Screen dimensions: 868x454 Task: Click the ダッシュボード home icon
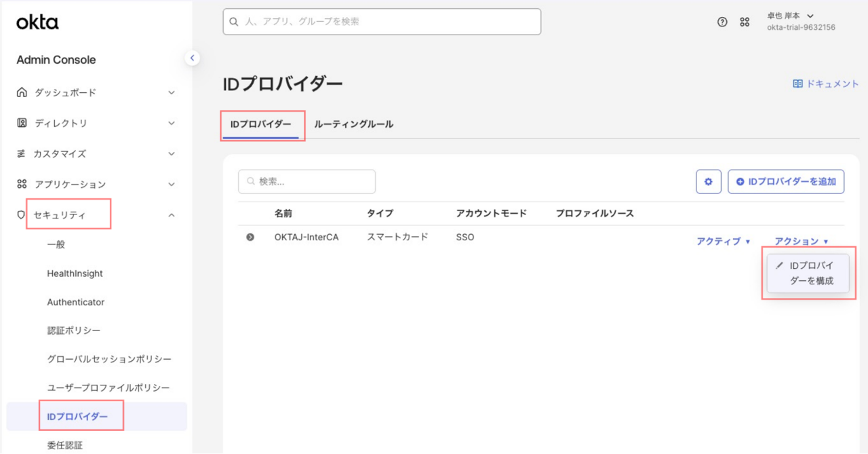pos(22,92)
